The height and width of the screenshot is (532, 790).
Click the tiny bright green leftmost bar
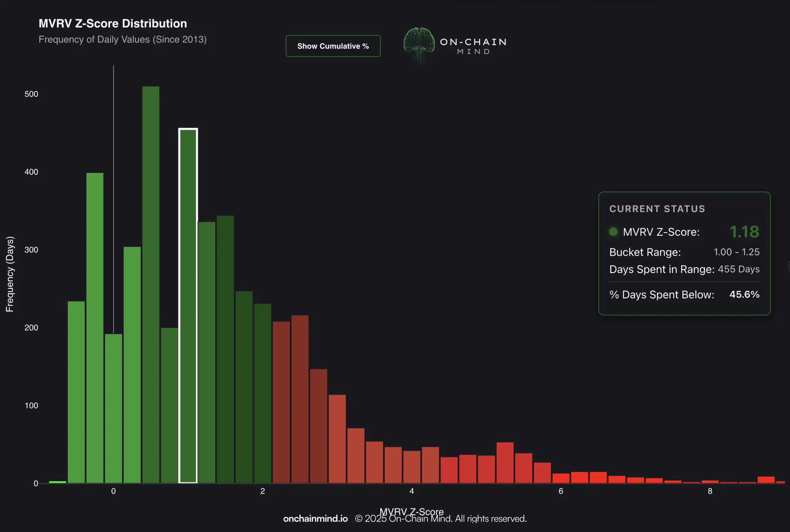(57, 482)
